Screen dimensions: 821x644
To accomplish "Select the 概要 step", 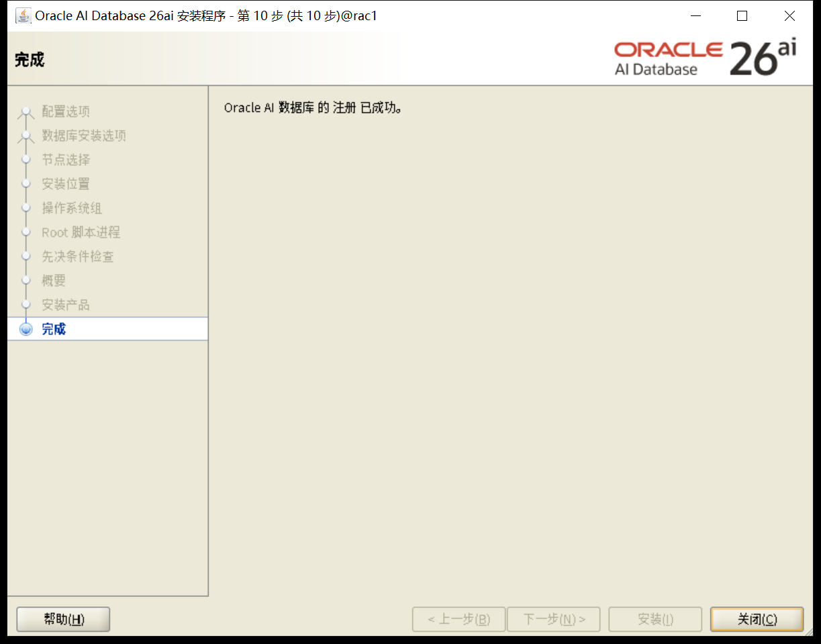I will pyautogui.click(x=54, y=281).
